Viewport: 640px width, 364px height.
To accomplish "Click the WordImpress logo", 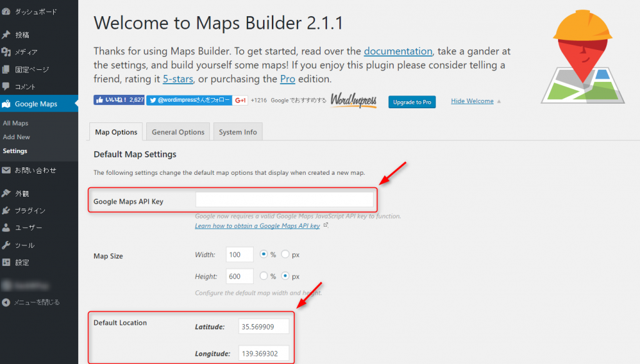I will (354, 101).
